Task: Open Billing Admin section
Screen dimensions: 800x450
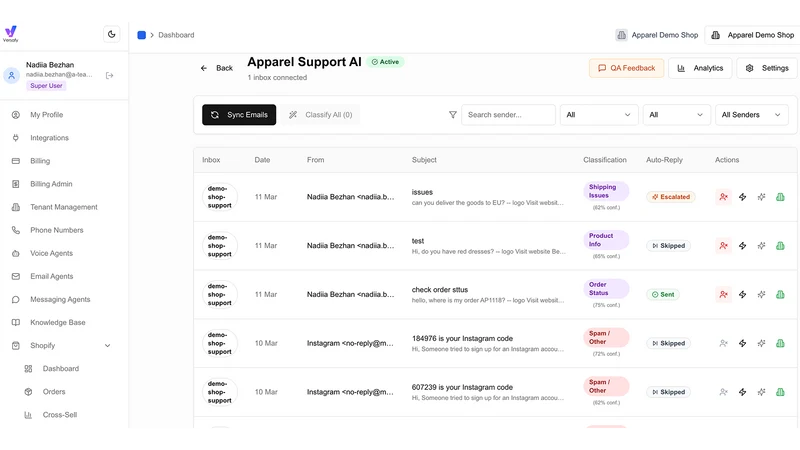Action: click(x=51, y=184)
